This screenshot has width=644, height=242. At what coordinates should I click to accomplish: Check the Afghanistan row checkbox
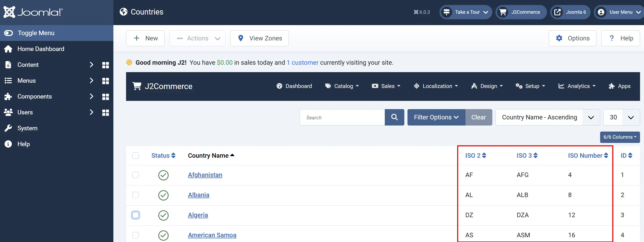(x=136, y=175)
